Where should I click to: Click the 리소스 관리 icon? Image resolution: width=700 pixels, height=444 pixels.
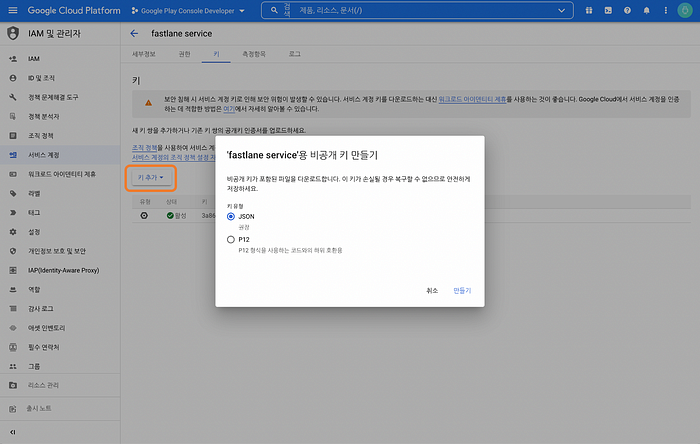point(13,385)
